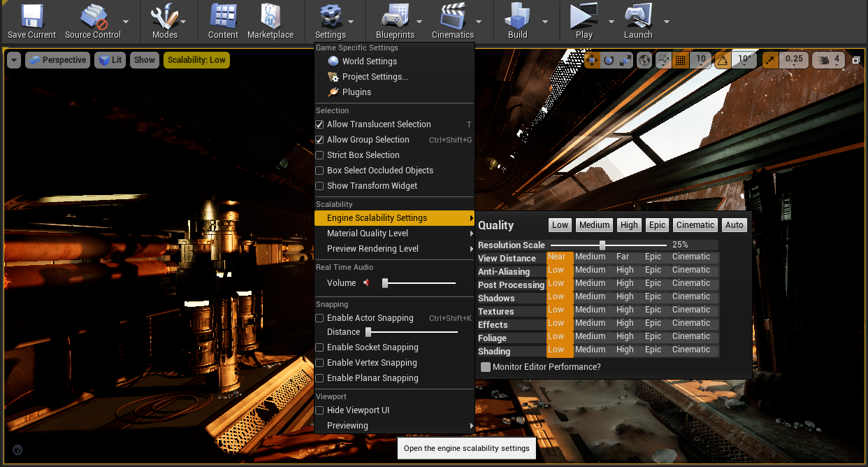Open the Plugins menu entry
This screenshot has width=868, height=467.
[356, 92]
